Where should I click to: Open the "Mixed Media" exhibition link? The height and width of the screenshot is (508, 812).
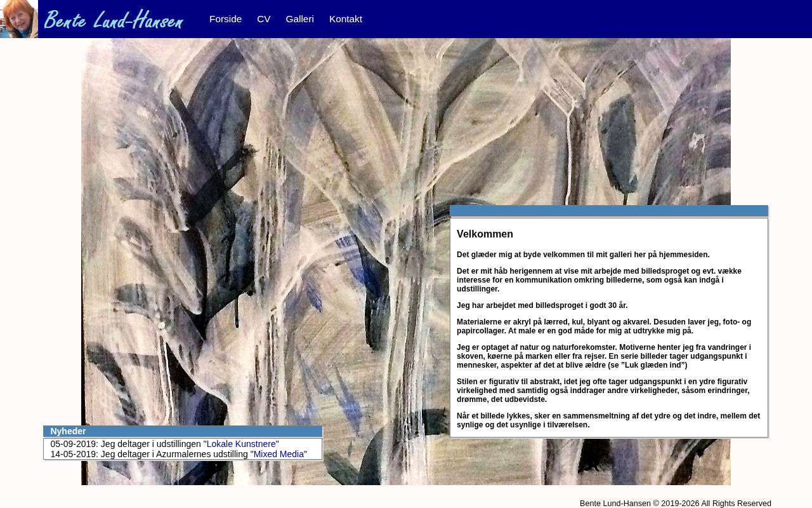[x=278, y=454]
